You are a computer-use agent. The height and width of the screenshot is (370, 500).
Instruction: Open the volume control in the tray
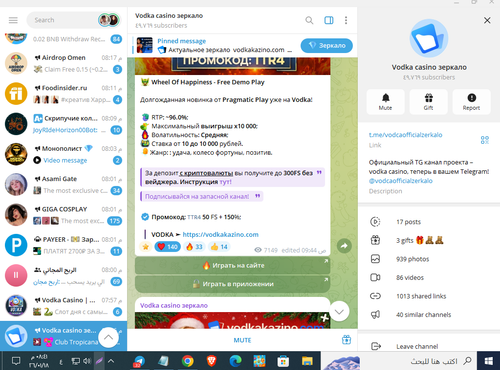coord(87,361)
